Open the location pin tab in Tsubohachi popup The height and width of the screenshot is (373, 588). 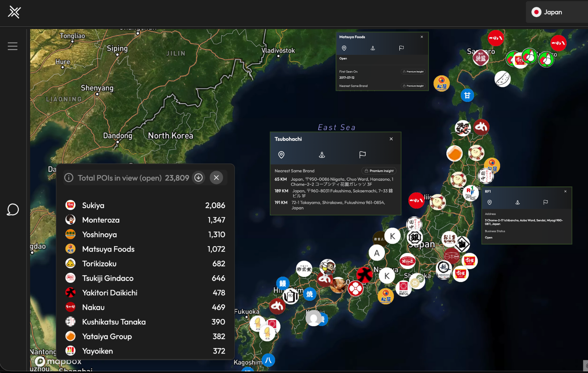point(281,155)
